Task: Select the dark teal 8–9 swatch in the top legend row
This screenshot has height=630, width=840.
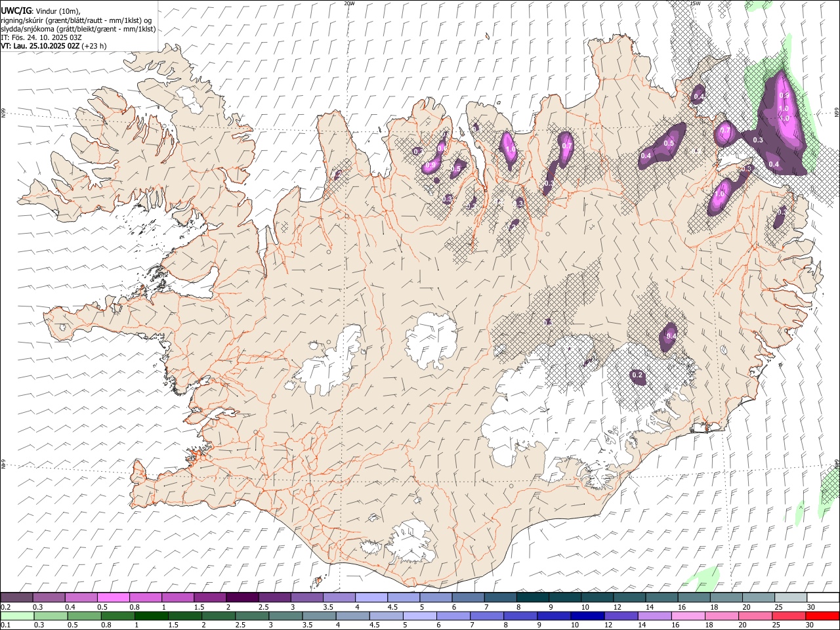Action: [x=532, y=598]
